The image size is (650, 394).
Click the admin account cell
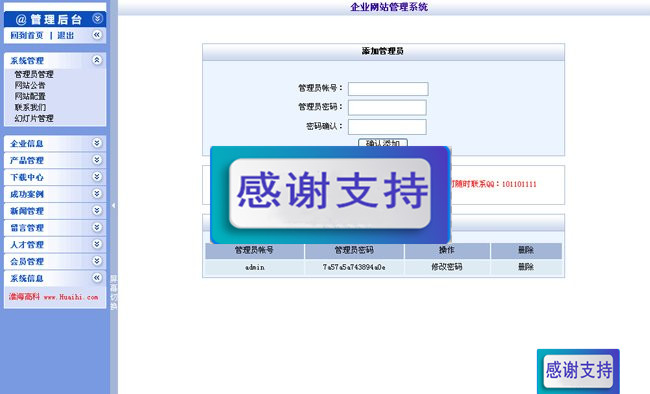point(255,268)
